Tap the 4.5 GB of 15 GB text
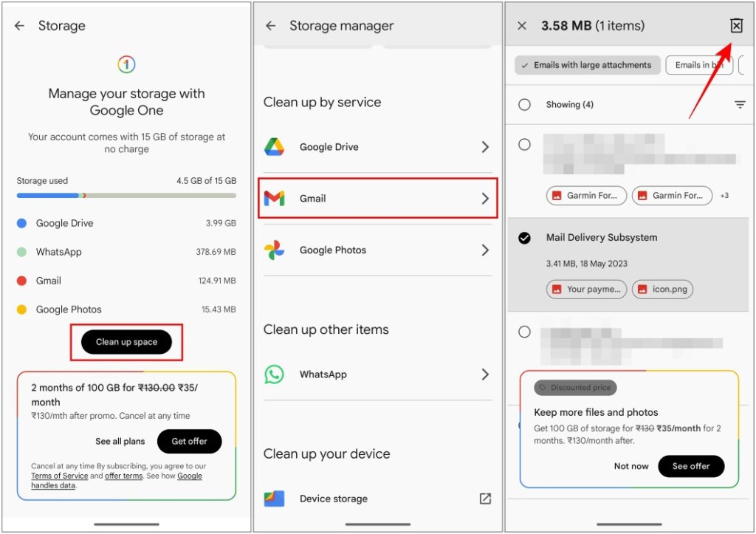The width and height of the screenshot is (756, 534). click(207, 181)
